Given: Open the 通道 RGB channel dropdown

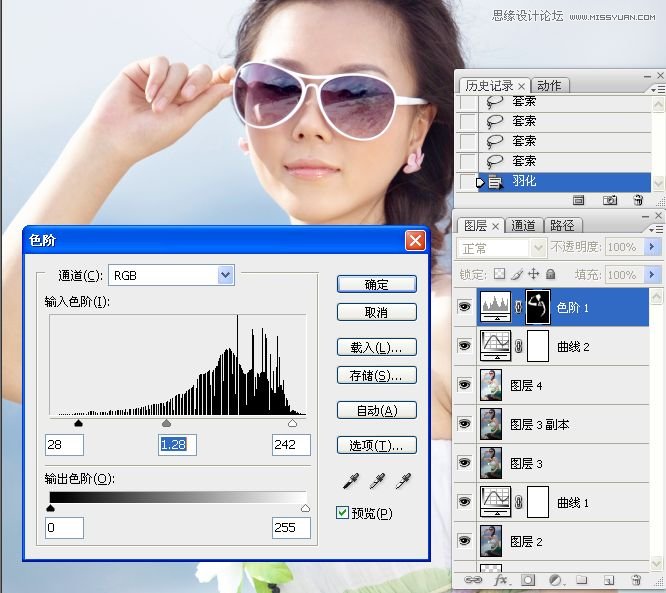Looking at the screenshot, I should (225, 275).
